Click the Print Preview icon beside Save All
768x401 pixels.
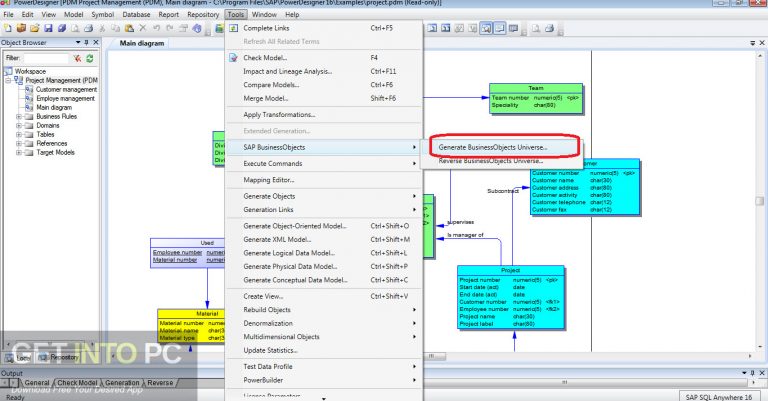coord(75,28)
